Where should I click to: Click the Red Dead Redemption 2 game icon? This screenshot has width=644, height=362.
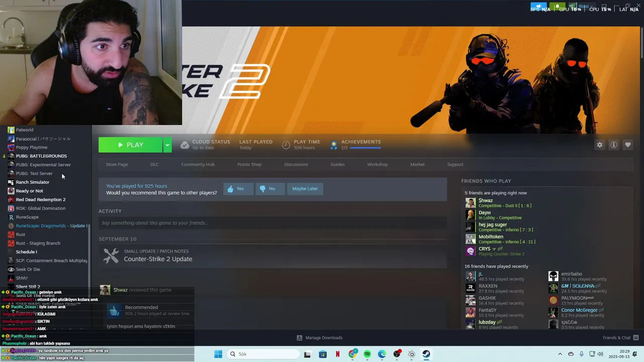(x=11, y=200)
